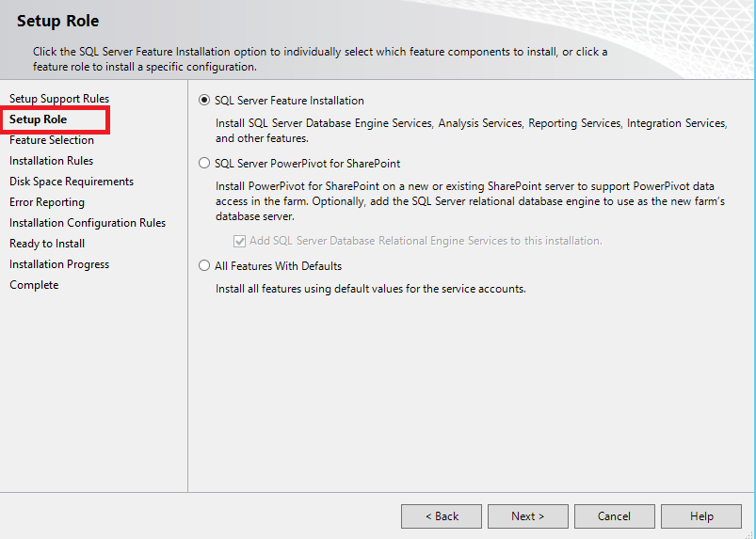This screenshot has height=539, width=756.
Task: Select All Features With Defaults option
Action: (205, 266)
